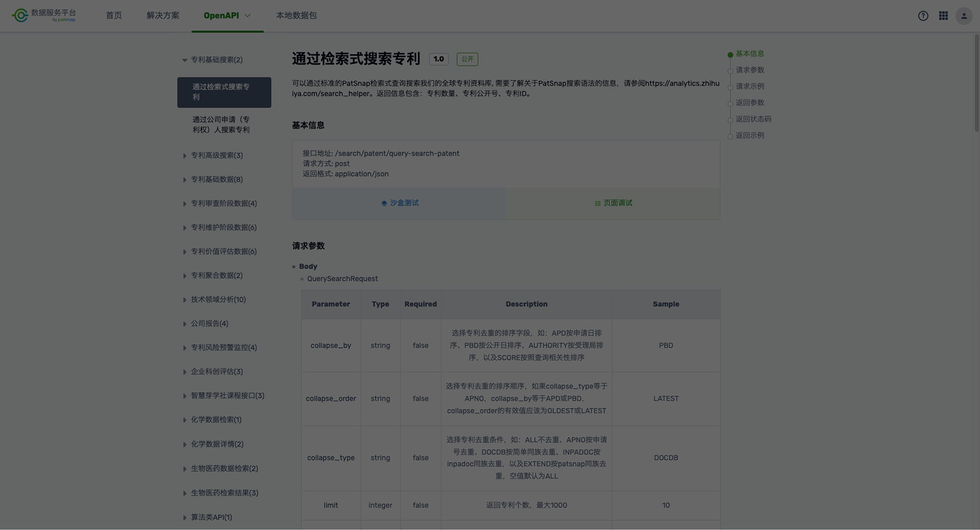Click the user avatar icon
Image resolution: width=980 pixels, height=530 pixels.
tap(964, 16)
